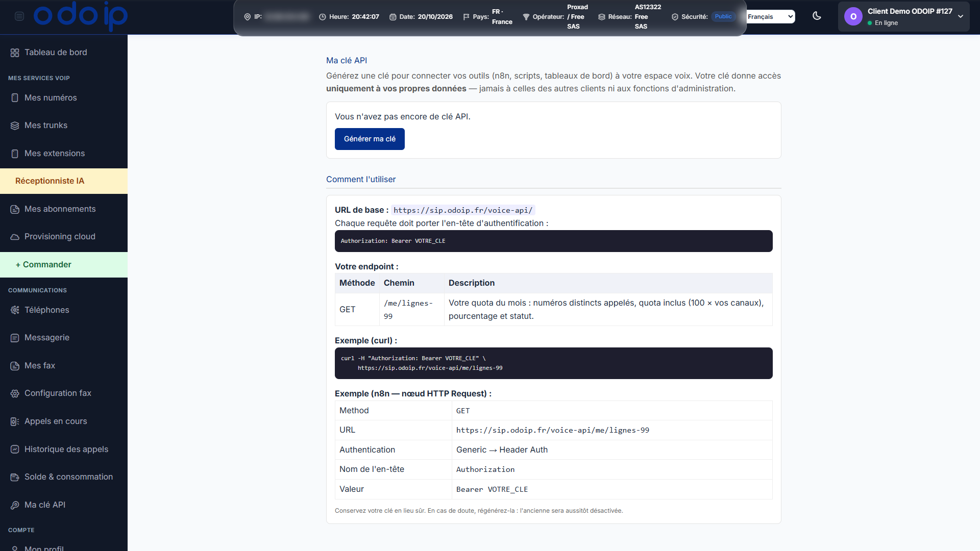Click the IP location pin icon
Viewport: 980px width, 551px height.
point(248,17)
